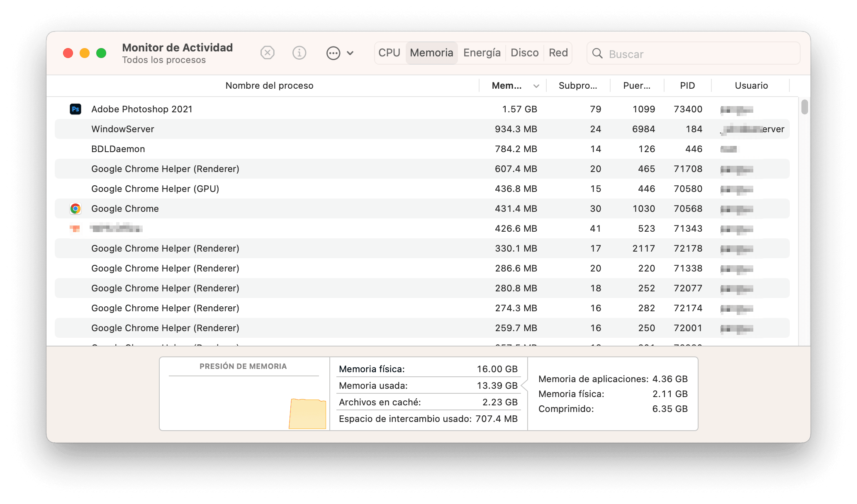Open the ellipsis actions menu icon
The width and height of the screenshot is (857, 504).
click(x=334, y=53)
